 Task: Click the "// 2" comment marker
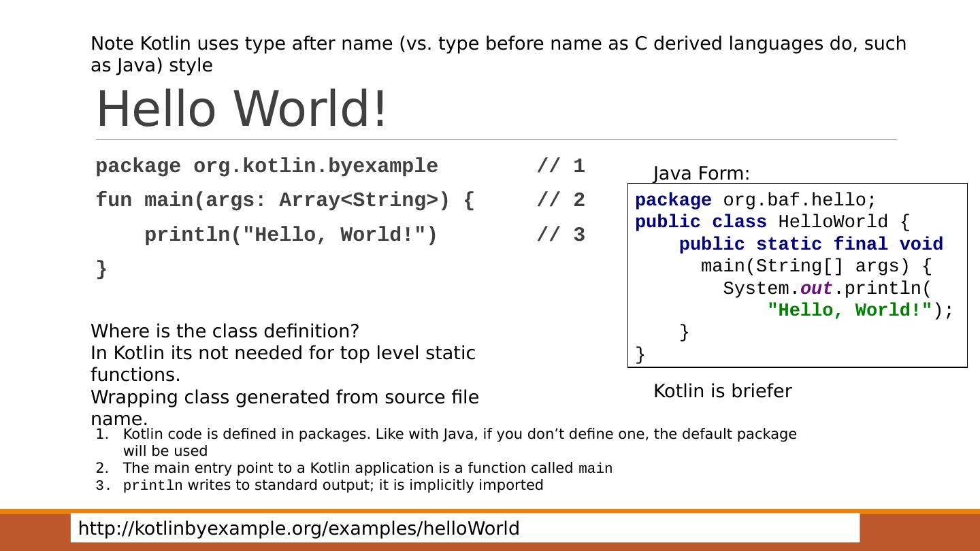(560, 201)
